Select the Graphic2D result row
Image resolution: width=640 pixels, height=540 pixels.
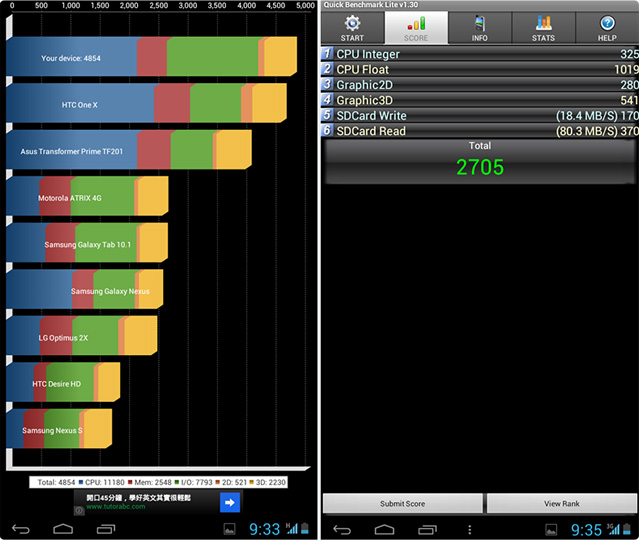480,84
